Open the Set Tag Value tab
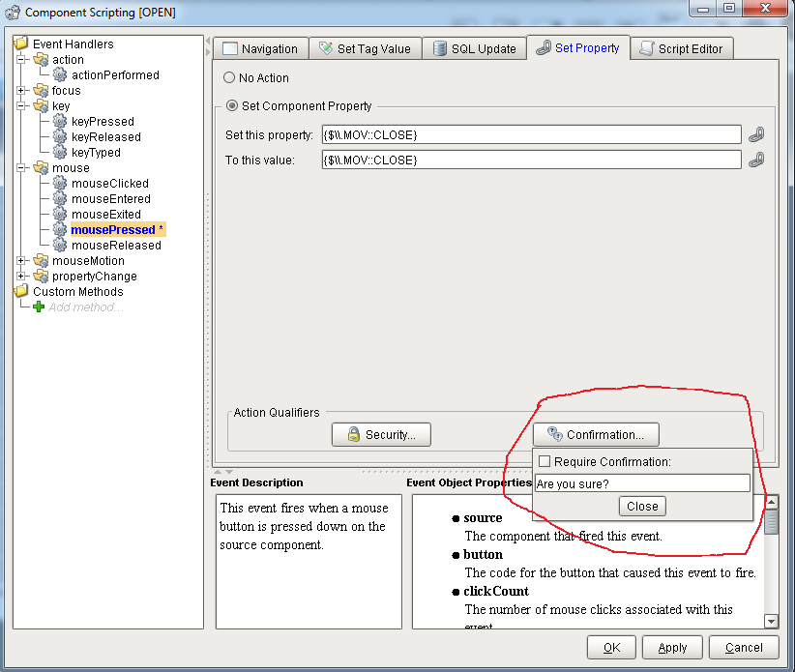This screenshot has width=795, height=672. pyautogui.click(x=365, y=48)
